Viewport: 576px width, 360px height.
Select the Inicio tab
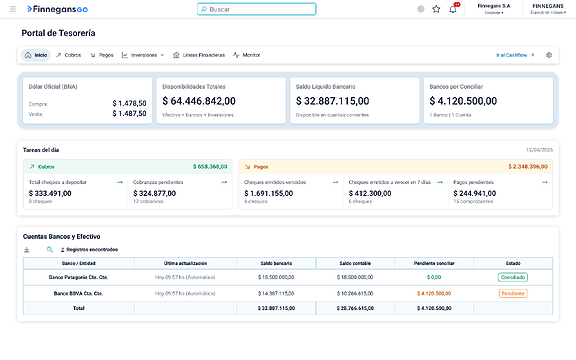coord(36,55)
